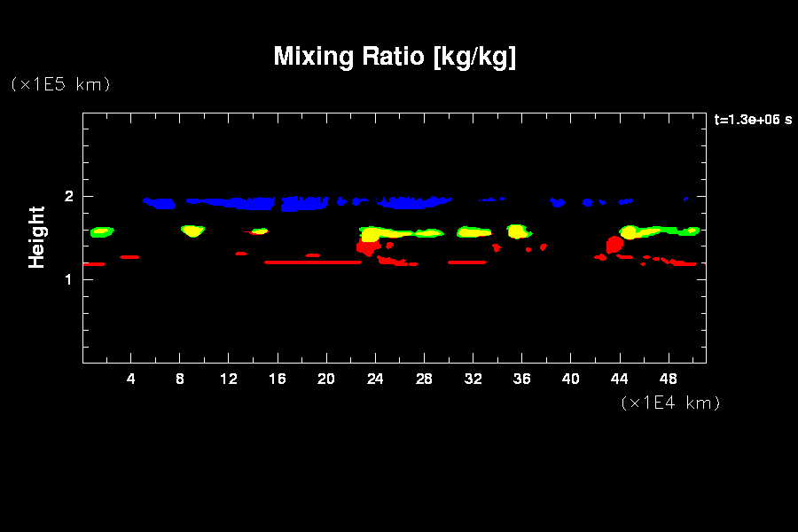This screenshot has width=798, height=532.
Task: Click the large red blob above x-tick 44
Action: tap(614, 245)
